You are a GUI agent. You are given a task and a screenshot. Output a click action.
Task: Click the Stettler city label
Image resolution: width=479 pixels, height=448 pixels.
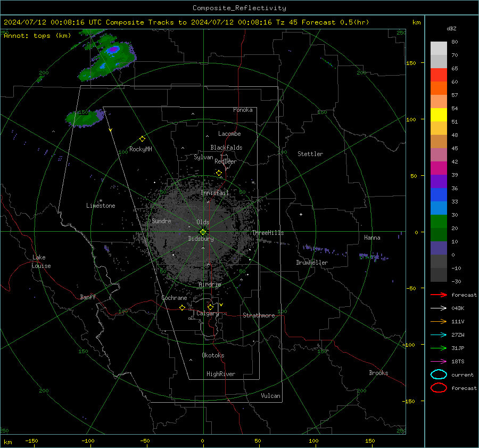[x=310, y=154]
